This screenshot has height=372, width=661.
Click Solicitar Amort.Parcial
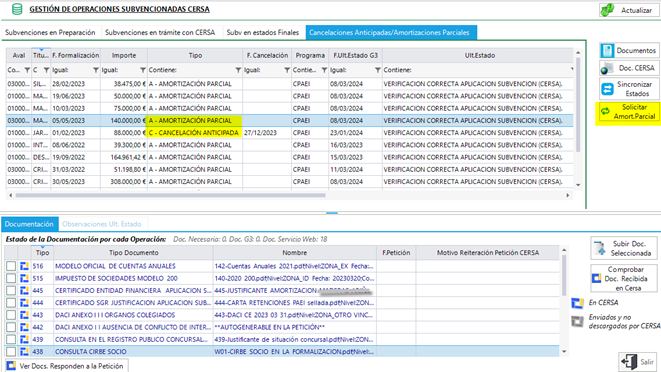pos(629,112)
